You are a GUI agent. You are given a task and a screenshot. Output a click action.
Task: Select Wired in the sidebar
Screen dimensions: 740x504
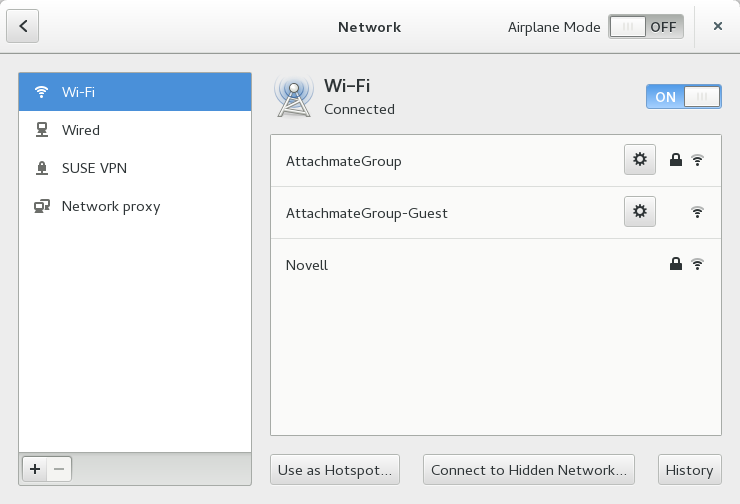[x=135, y=130]
